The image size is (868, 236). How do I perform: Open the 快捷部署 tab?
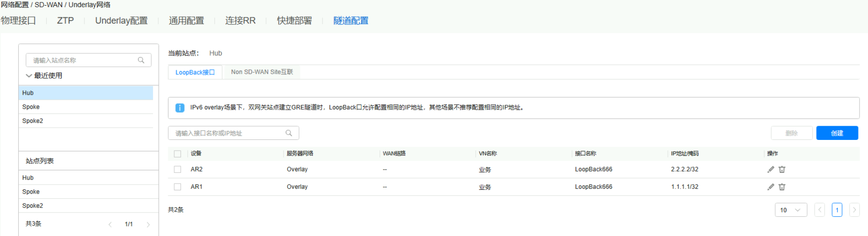[x=294, y=21]
